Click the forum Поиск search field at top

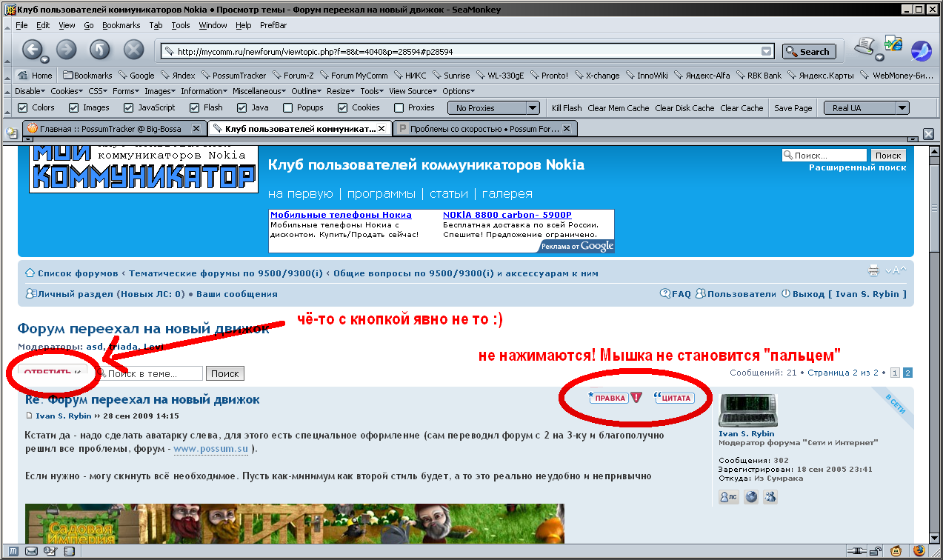(x=824, y=156)
